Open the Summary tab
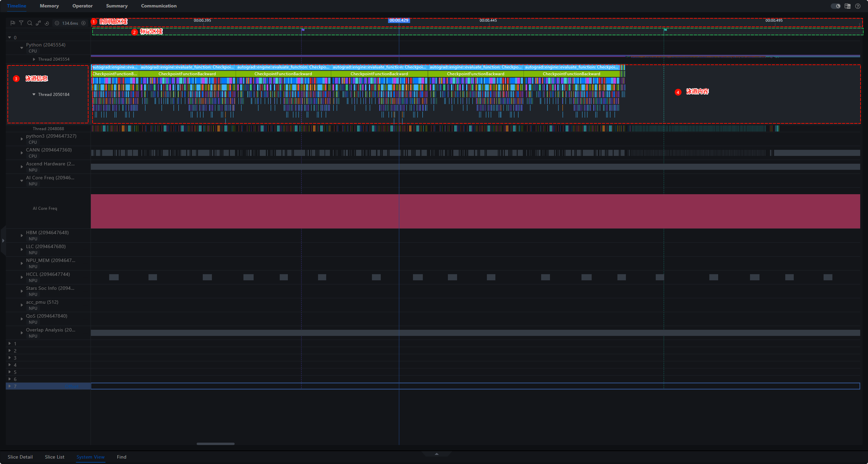This screenshot has width=868, height=464. click(x=117, y=6)
